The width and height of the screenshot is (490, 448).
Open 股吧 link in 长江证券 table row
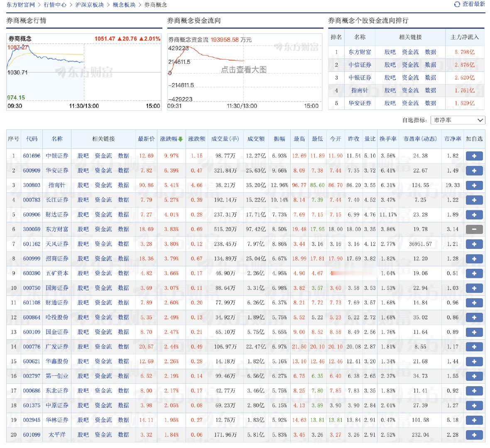click(83, 200)
